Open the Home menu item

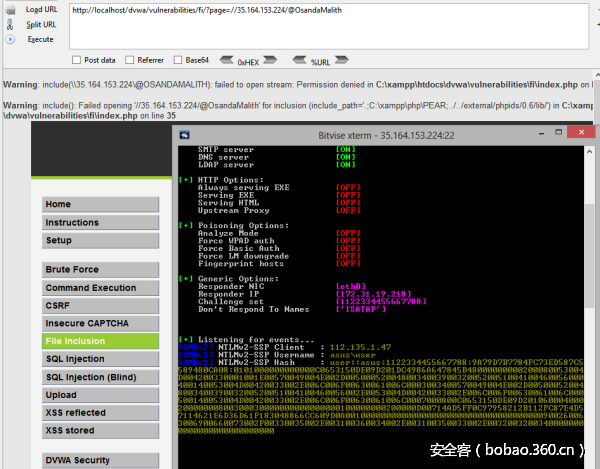click(x=100, y=205)
